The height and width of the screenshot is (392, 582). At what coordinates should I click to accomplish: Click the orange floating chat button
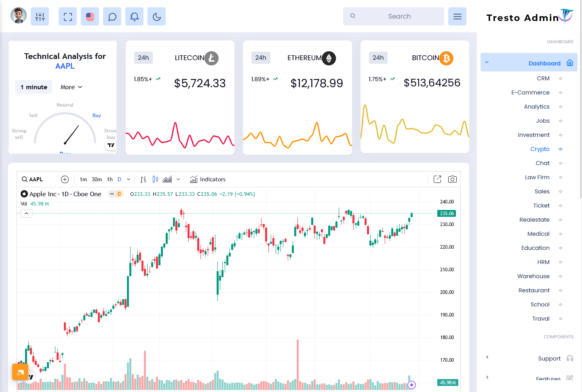point(20,372)
